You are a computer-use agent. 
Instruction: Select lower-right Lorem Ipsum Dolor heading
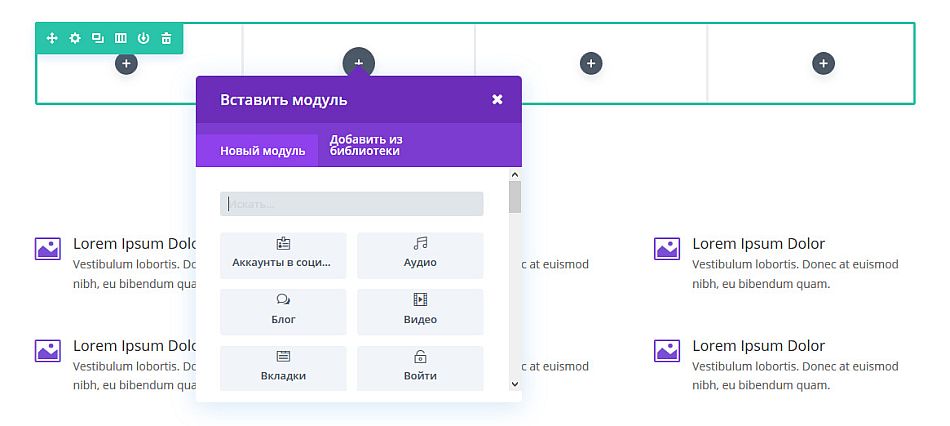pos(759,346)
